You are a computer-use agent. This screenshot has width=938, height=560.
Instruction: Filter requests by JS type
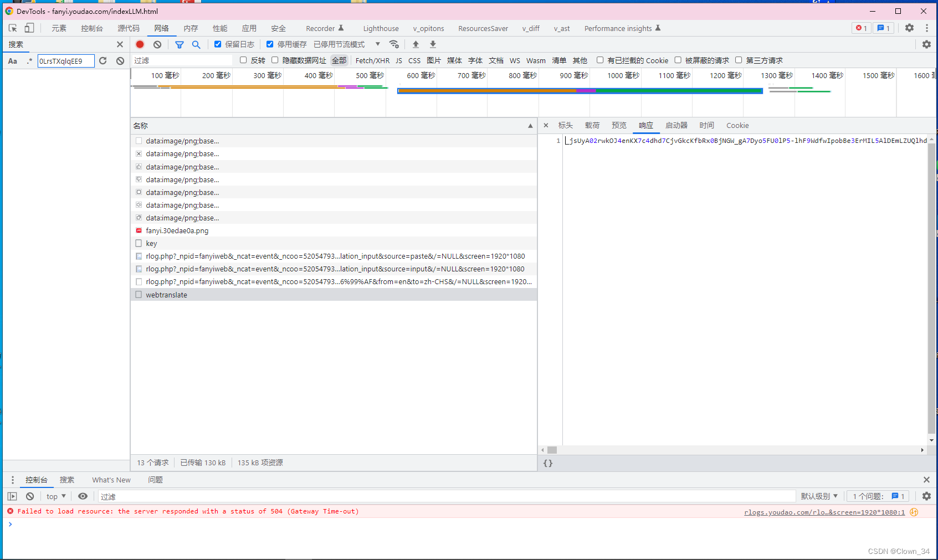point(399,60)
